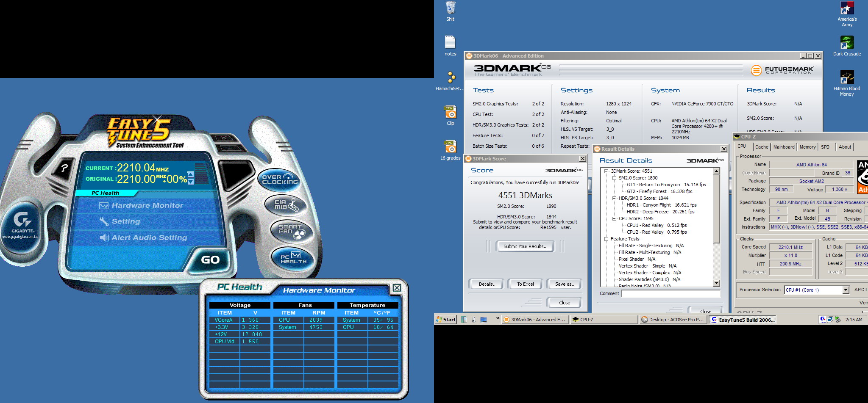
Task: Collapse the SM2.0 Score tree node
Action: click(614, 178)
